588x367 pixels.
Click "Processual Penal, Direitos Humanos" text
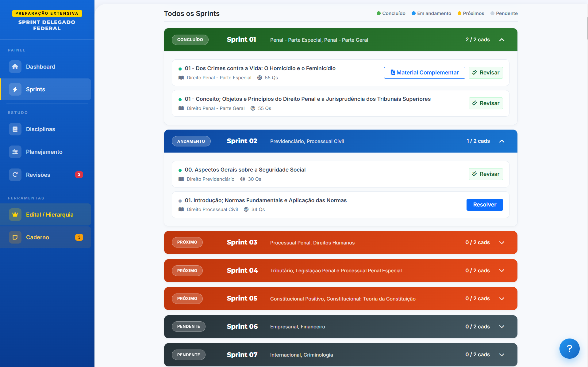click(312, 243)
